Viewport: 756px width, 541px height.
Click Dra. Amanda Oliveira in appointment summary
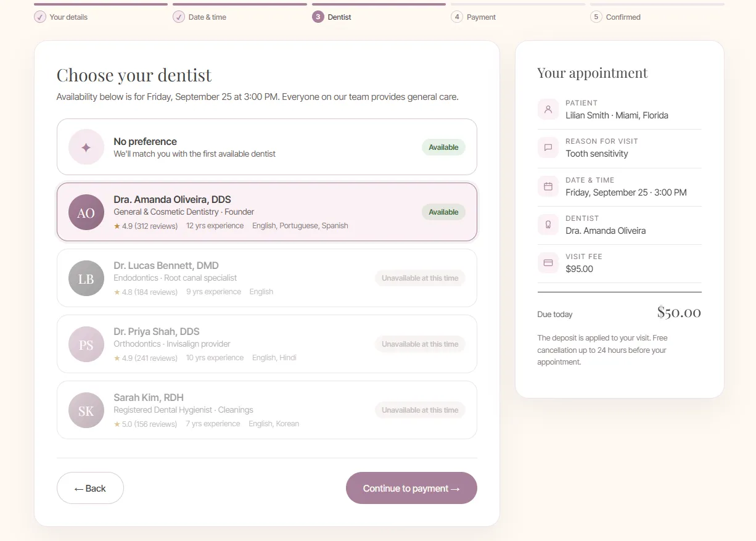[x=606, y=231]
